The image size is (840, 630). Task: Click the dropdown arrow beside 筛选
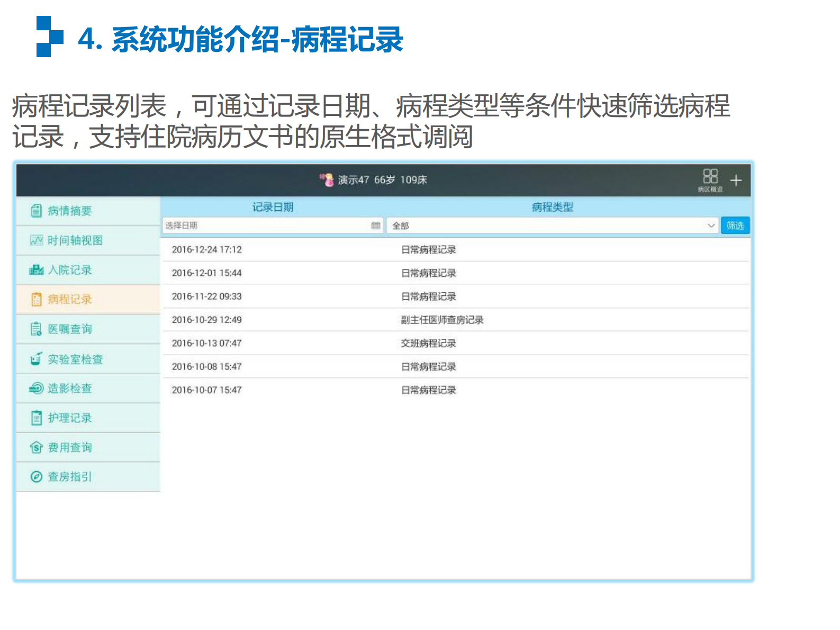coord(711,226)
